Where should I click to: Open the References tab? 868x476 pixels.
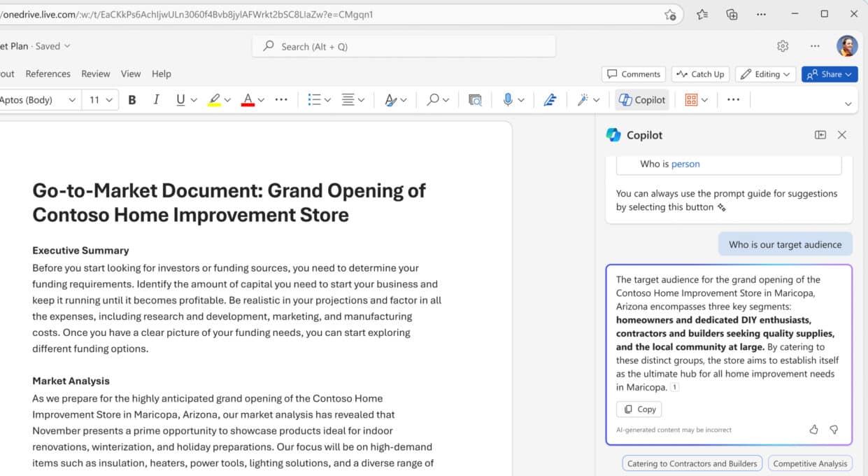tap(48, 73)
